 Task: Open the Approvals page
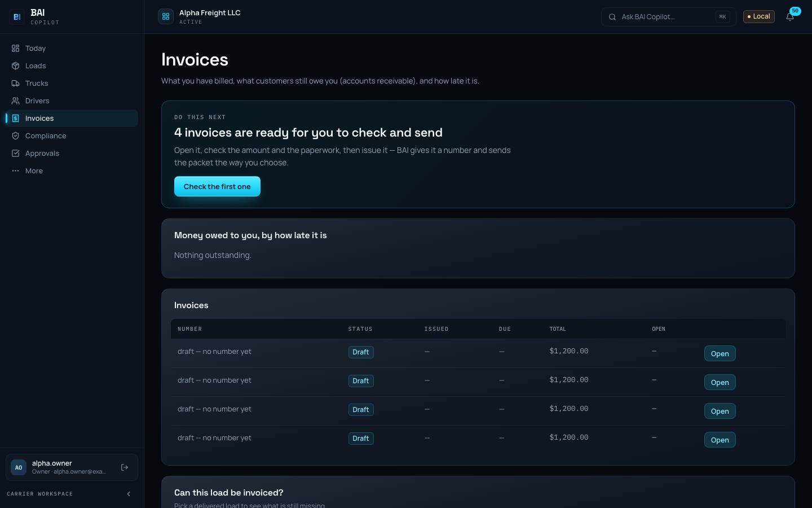pos(72,154)
